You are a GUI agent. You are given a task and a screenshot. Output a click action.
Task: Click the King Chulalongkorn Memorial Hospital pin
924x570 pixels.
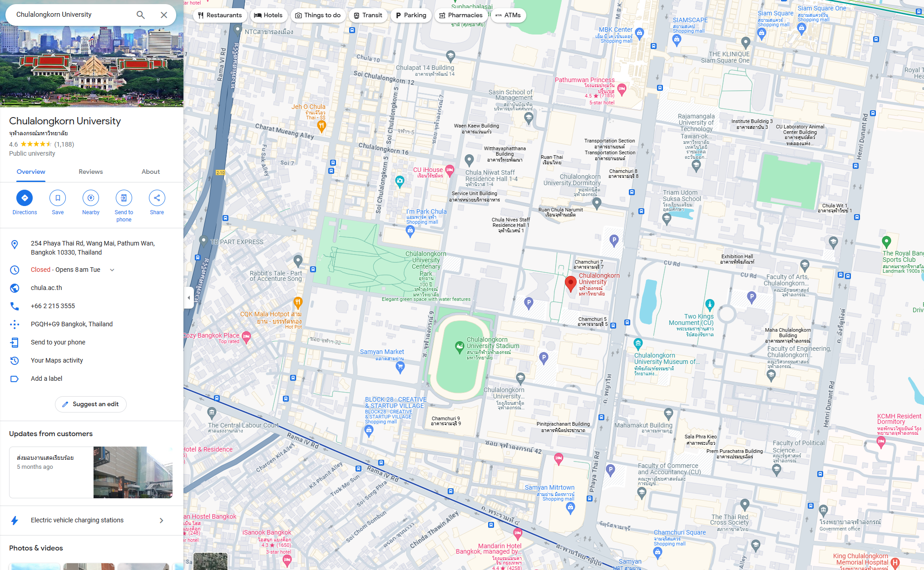pyautogui.click(x=895, y=563)
